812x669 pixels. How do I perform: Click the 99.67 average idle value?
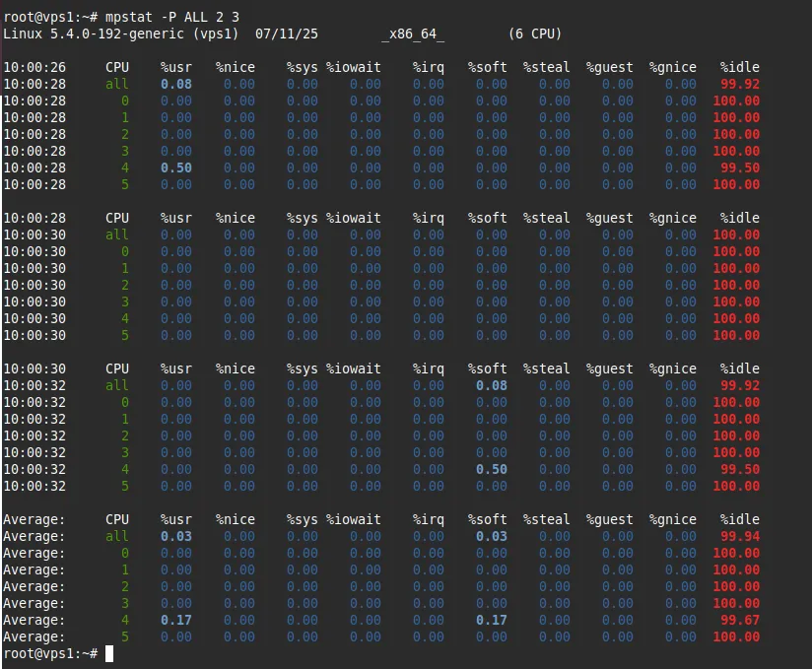(x=739, y=620)
